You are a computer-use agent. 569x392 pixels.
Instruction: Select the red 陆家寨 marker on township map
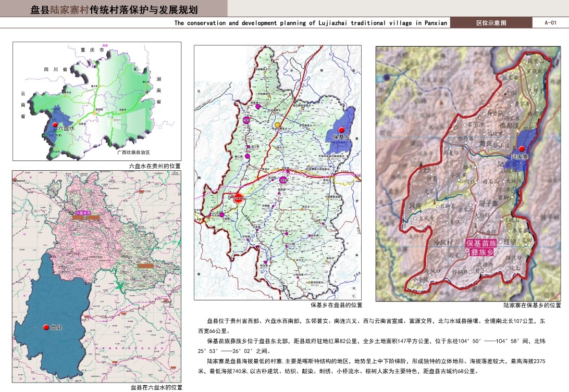point(521,149)
